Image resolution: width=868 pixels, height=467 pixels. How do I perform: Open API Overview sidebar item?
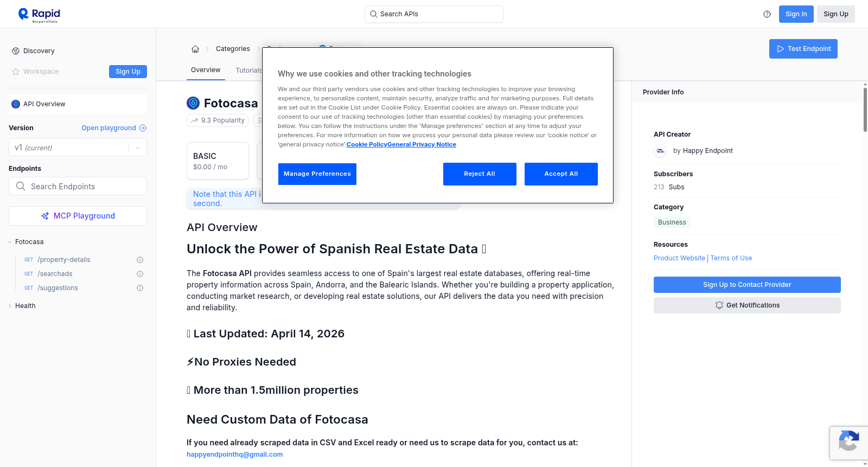[78, 104]
